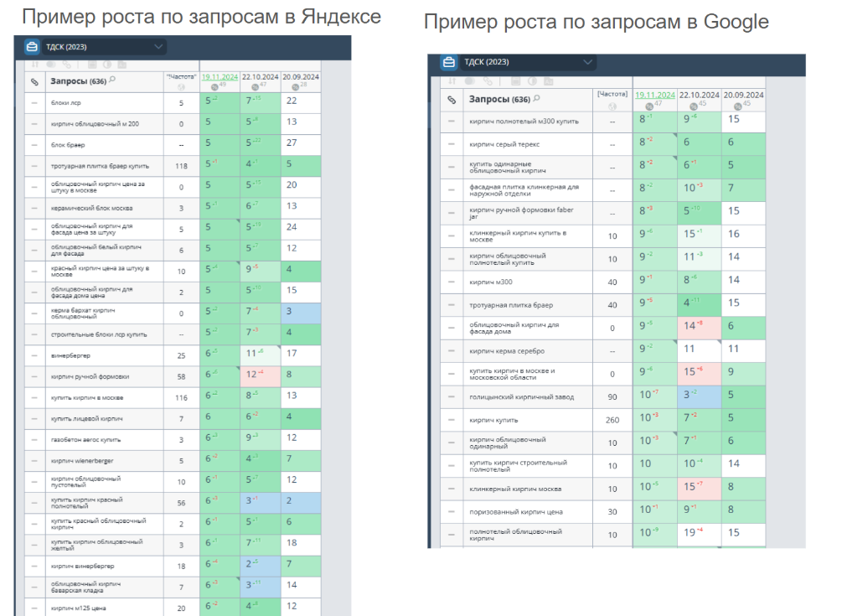Select query "кирпич облицовочный м 200"
842x616 pixels.
point(95,123)
